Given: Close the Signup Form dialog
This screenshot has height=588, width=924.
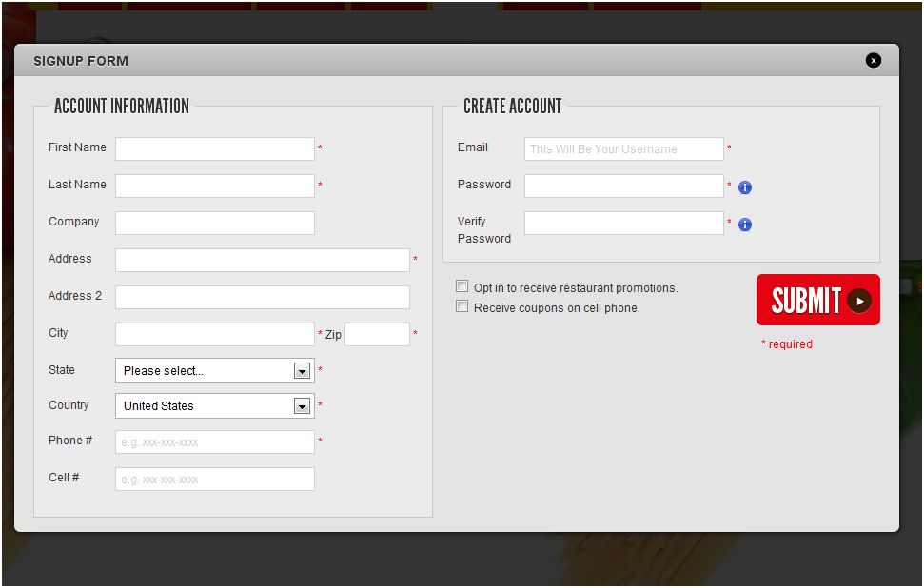Looking at the screenshot, I should (874, 60).
